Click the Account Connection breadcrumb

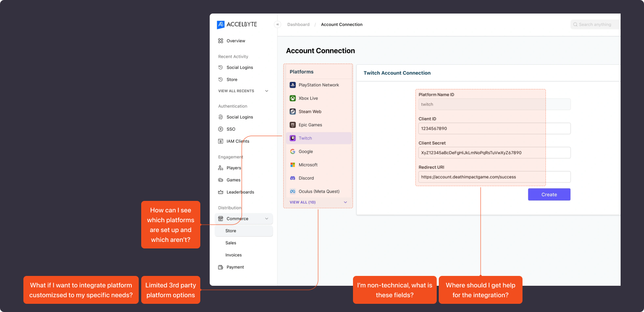341,25
